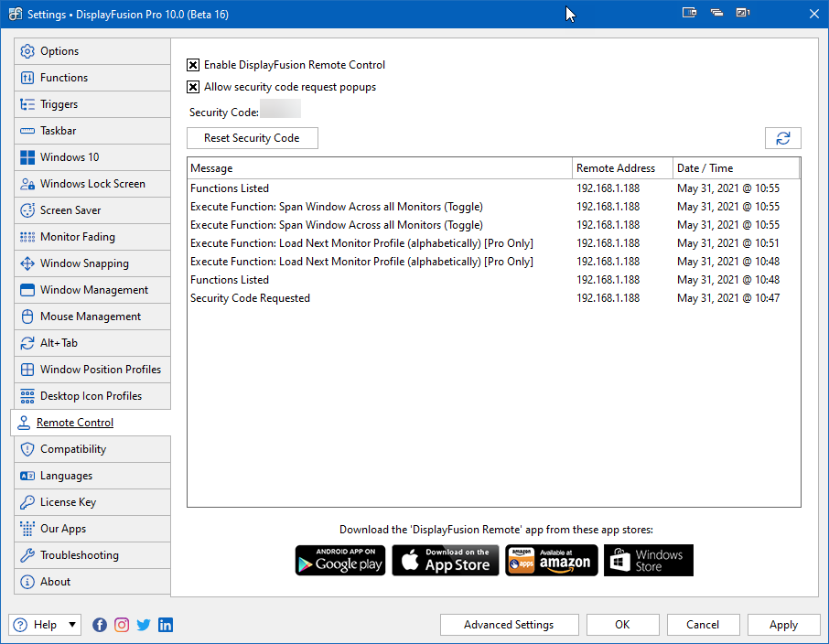Open the Options settings page
Screen dimensions: 829x644
92,51
